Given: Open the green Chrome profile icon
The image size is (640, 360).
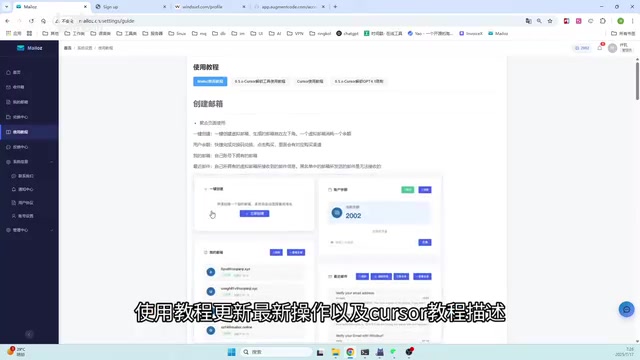Looking at the screenshot, I should [620, 21].
